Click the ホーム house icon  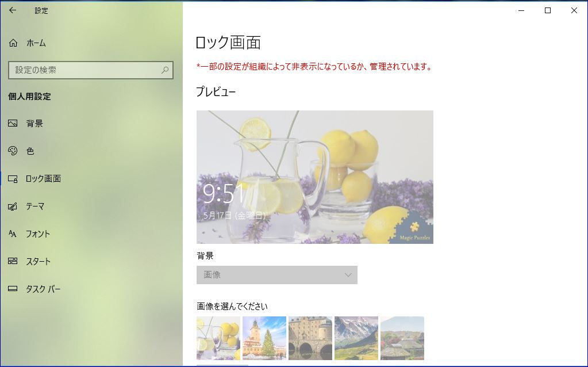tap(13, 43)
